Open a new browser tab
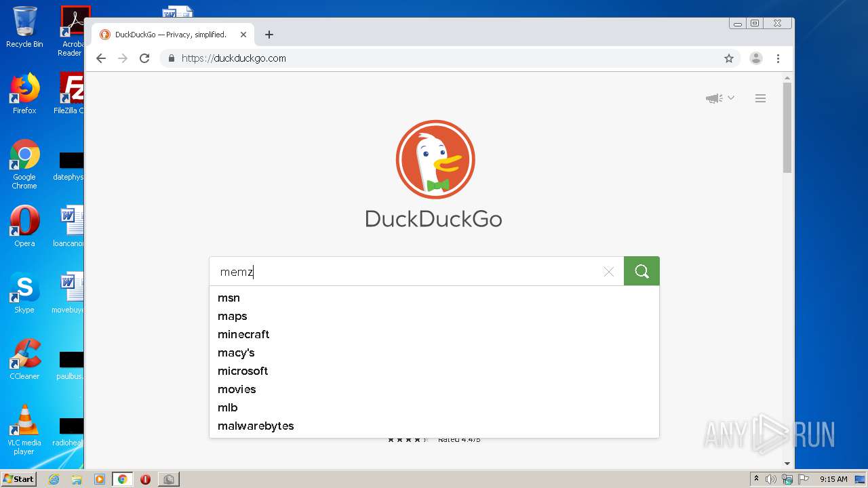Image resolution: width=868 pixels, height=488 pixels. click(x=269, y=35)
